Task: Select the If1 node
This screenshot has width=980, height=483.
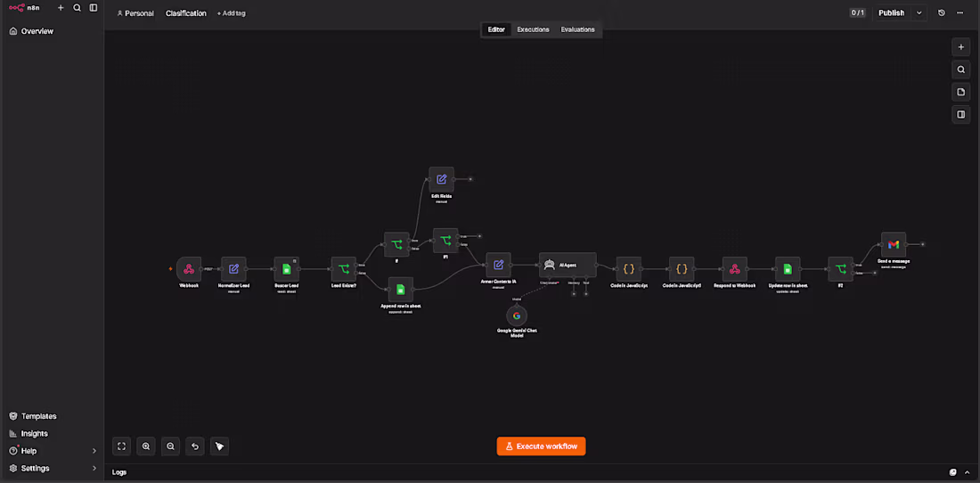Action: [x=445, y=241]
